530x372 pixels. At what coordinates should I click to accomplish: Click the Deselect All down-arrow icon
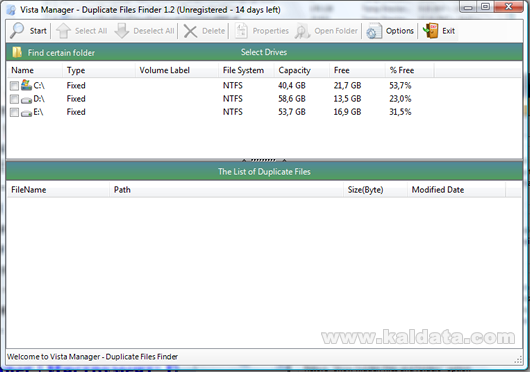[122, 31]
